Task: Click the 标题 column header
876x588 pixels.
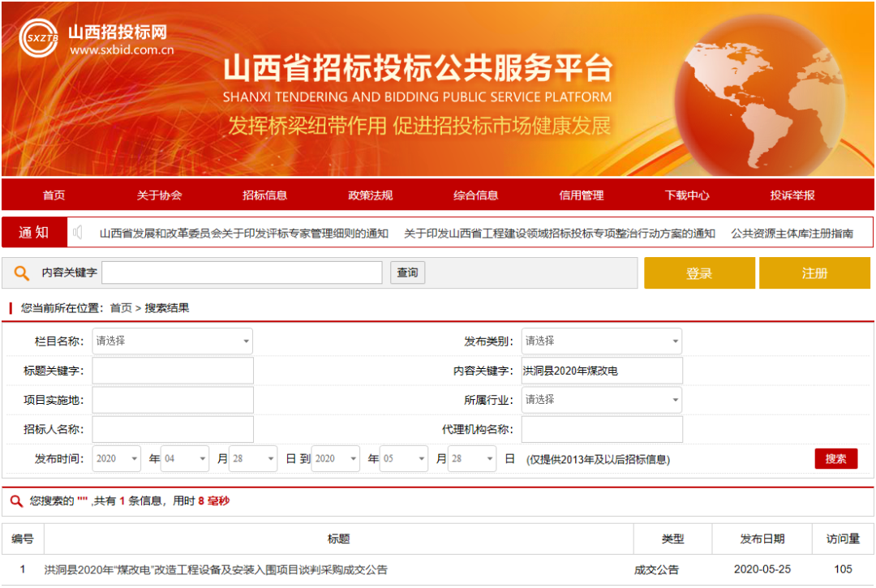Action: click(338, 539)
